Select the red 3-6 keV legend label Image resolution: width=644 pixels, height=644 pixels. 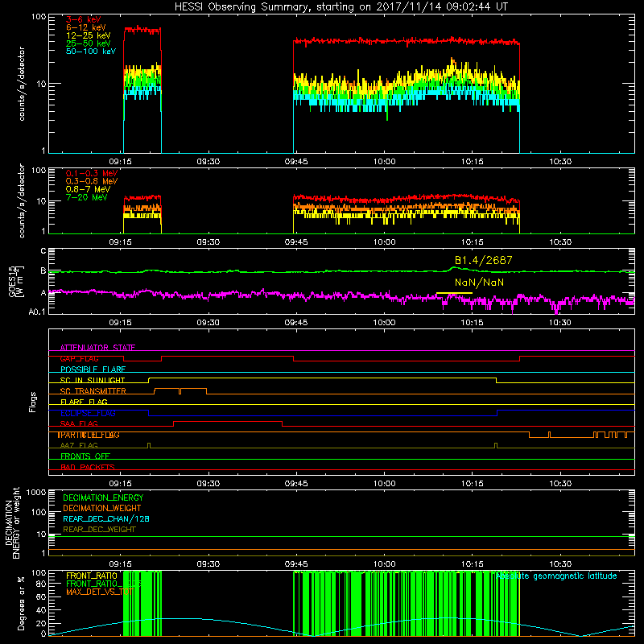(84, 19)
